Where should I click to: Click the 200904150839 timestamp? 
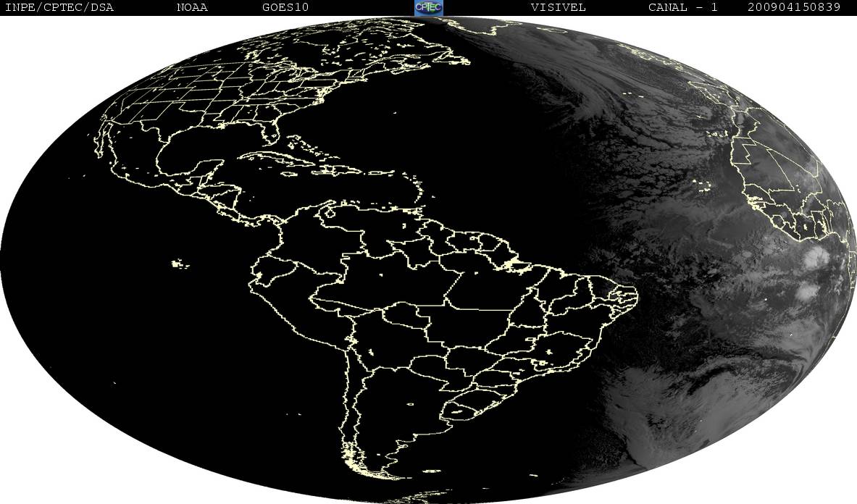click(793, 7)
